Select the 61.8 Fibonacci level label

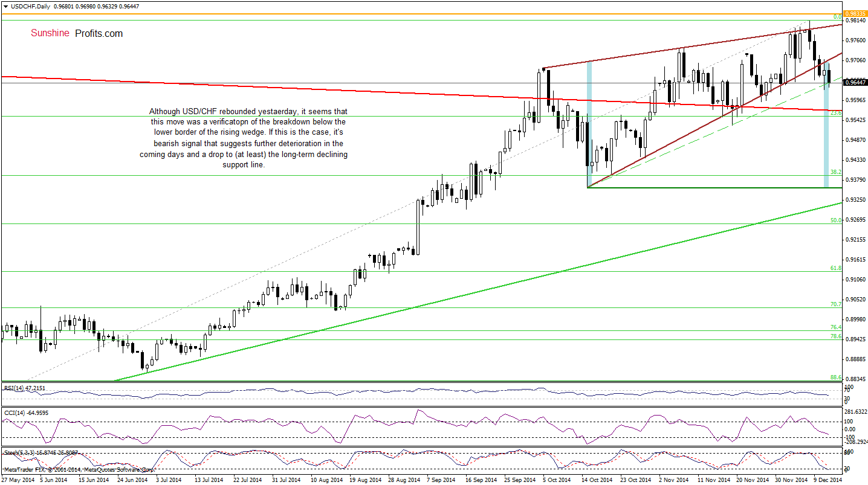click(837, 268)
